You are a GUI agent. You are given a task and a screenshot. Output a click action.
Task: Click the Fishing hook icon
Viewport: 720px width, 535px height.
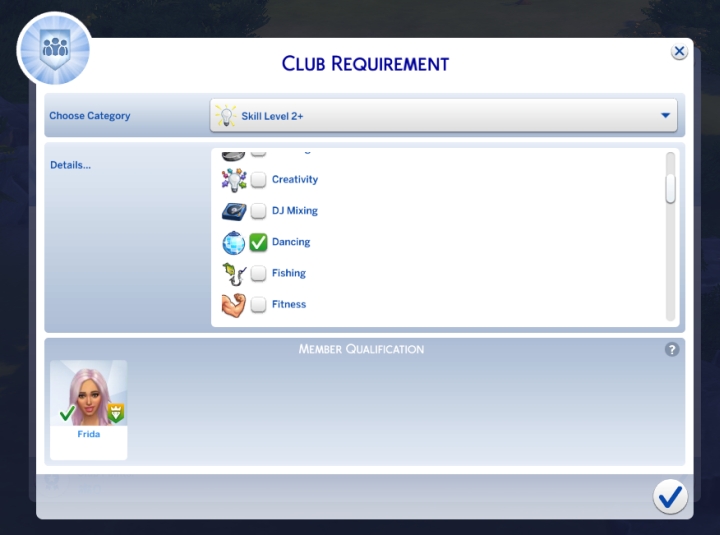[x=234, y=274]
